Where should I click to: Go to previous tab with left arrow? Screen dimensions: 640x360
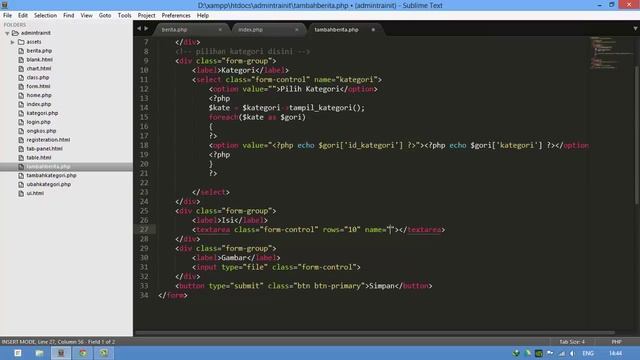coord(139,29)
